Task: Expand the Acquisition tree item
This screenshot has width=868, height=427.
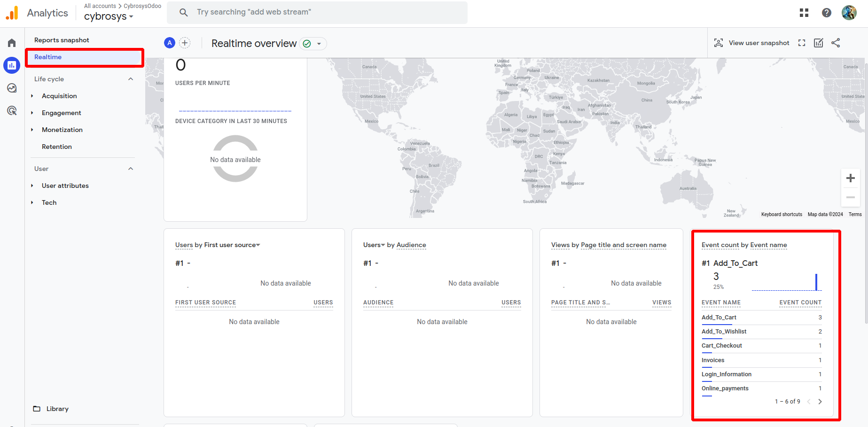Action: pos(32,96)
